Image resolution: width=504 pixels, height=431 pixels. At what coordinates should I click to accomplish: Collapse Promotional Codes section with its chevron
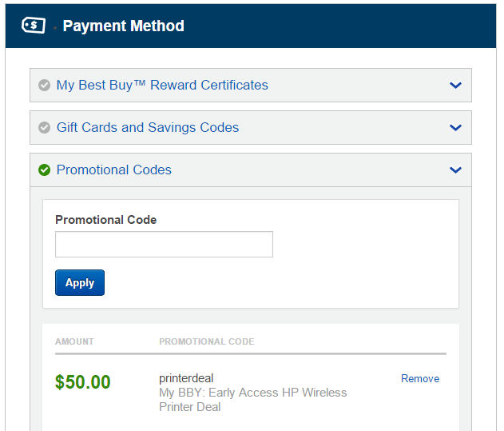[455, 170]
